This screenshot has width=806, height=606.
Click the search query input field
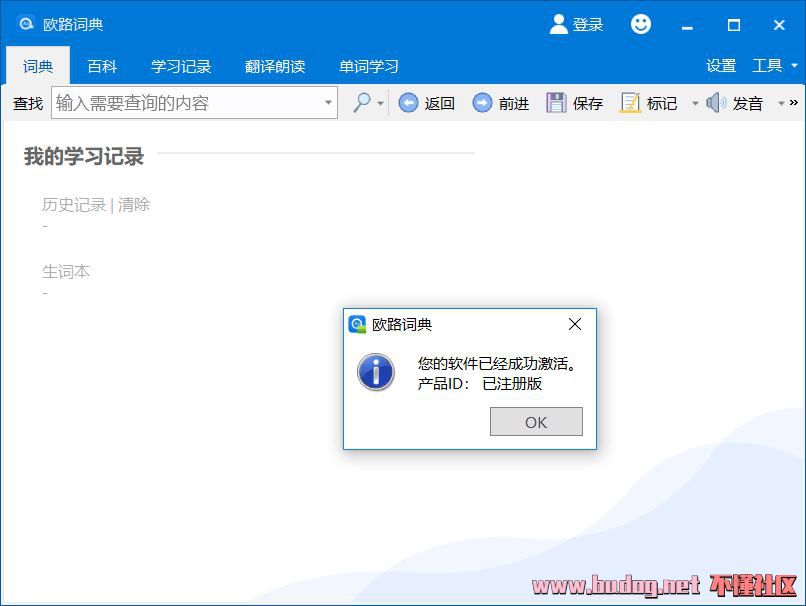click(186, 103)
